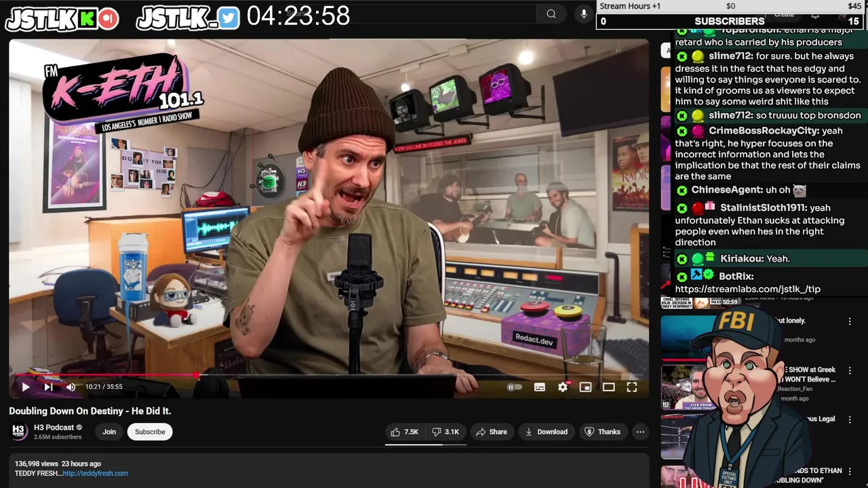Screen dimensions: 868x488
Task: Open options menu for the 'ous Legal' video
Action: pos(850,420)
